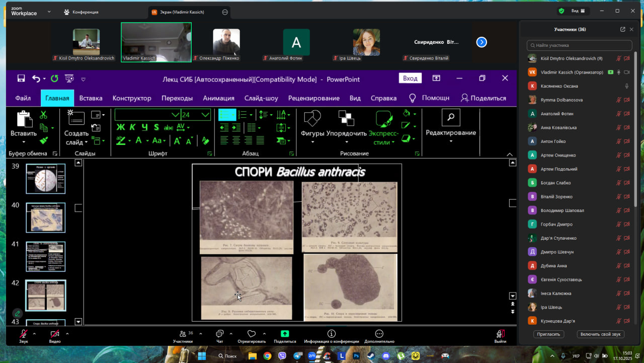This screenshot has height=363, width=644.
Task: Expand audio options arrow next to Звук
Action: pos(34,333)
